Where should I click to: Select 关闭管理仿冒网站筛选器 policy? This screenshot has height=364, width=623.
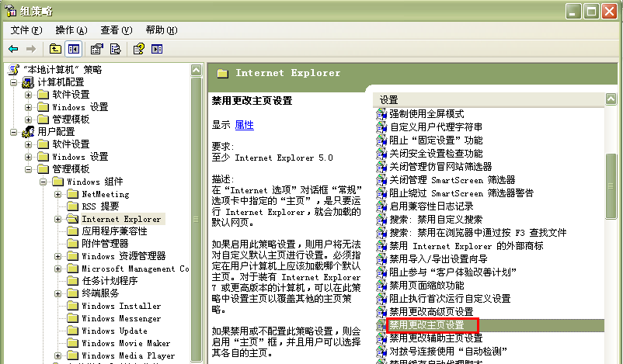pos(440,167)
